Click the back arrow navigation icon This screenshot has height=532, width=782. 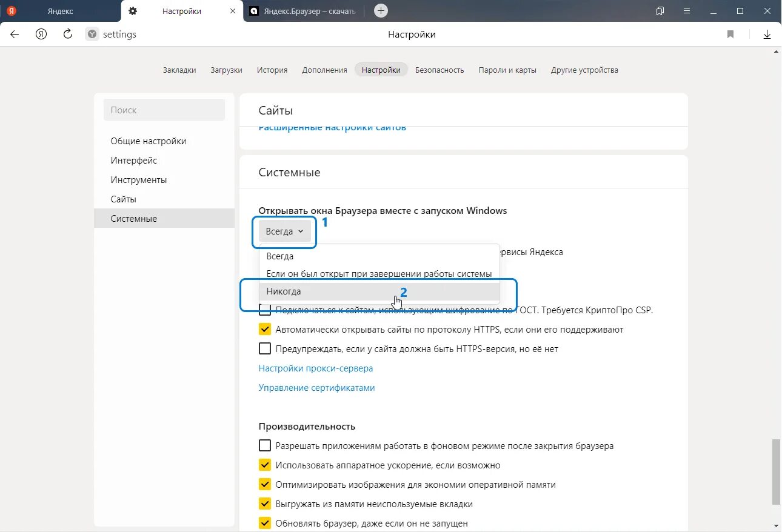(x=15, y=35)
